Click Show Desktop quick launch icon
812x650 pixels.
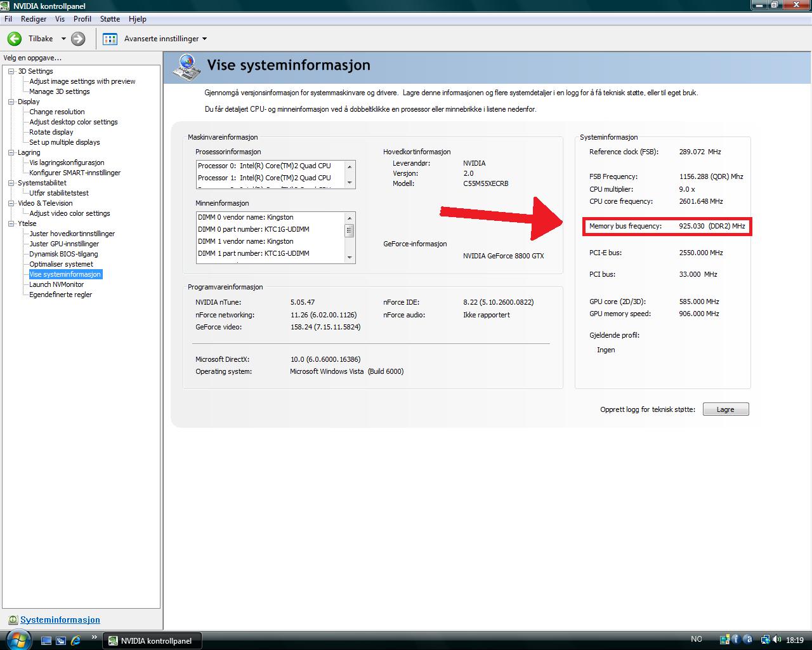46,640
